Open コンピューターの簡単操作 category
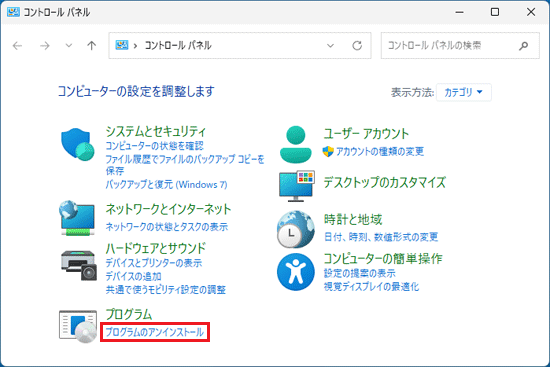Screen dimensions: 550x367 pyautogui.click(x=383, y=259)
